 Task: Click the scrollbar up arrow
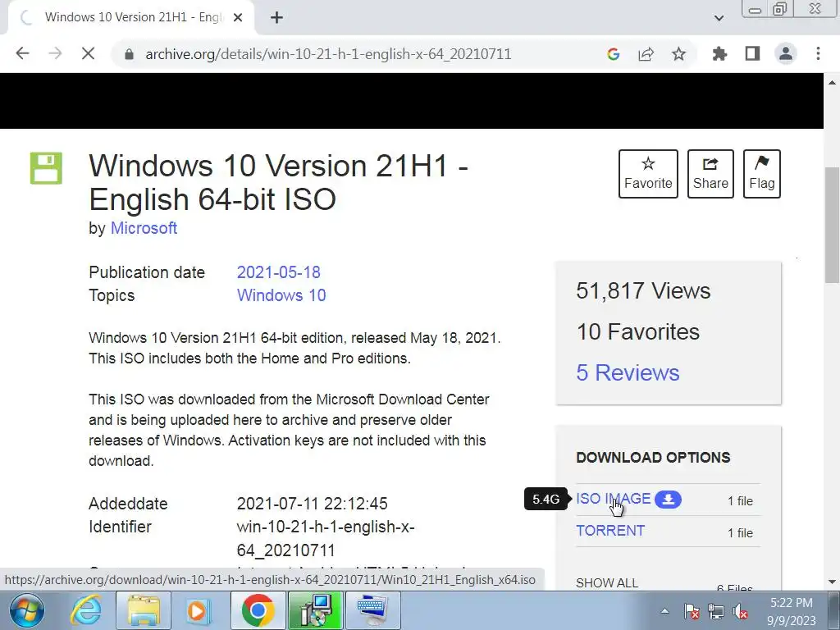[832, 82]
